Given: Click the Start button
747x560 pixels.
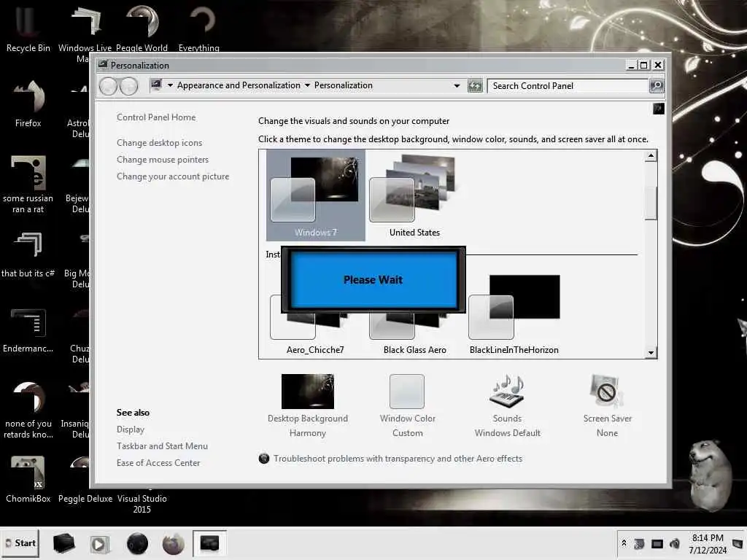Looking at the screenshot, I should click(20, 542).
